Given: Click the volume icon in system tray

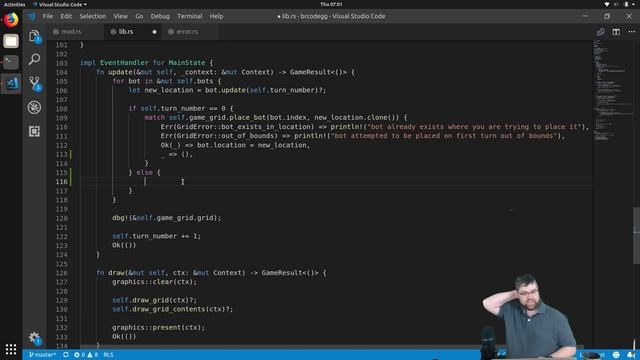Looking at the screenshot, I should 617,4.
